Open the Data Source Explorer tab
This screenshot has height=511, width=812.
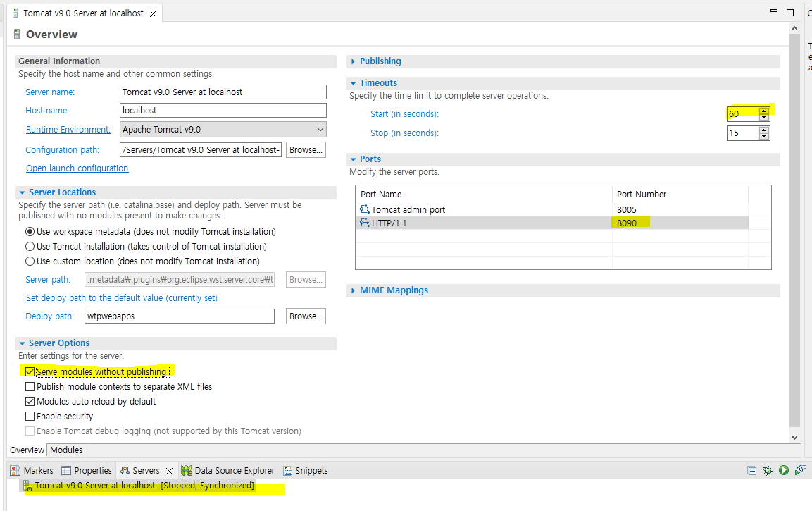tap(228, 471)
